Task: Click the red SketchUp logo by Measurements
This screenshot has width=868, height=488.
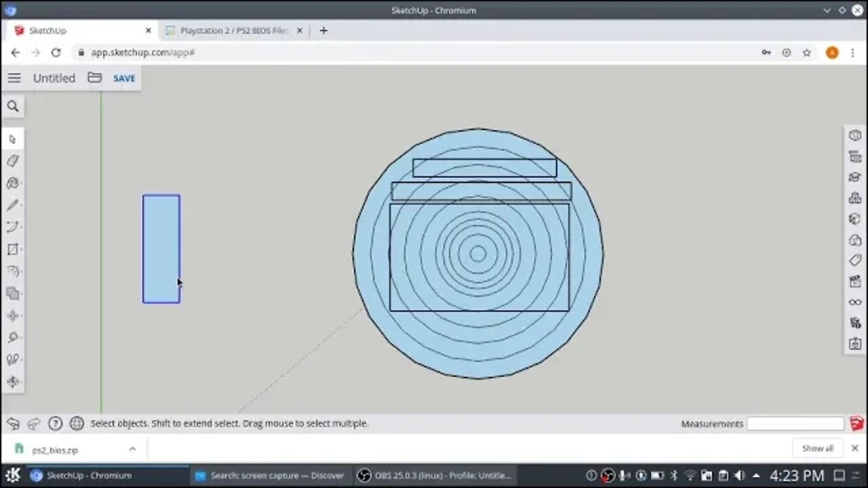Action: point(856,424)
